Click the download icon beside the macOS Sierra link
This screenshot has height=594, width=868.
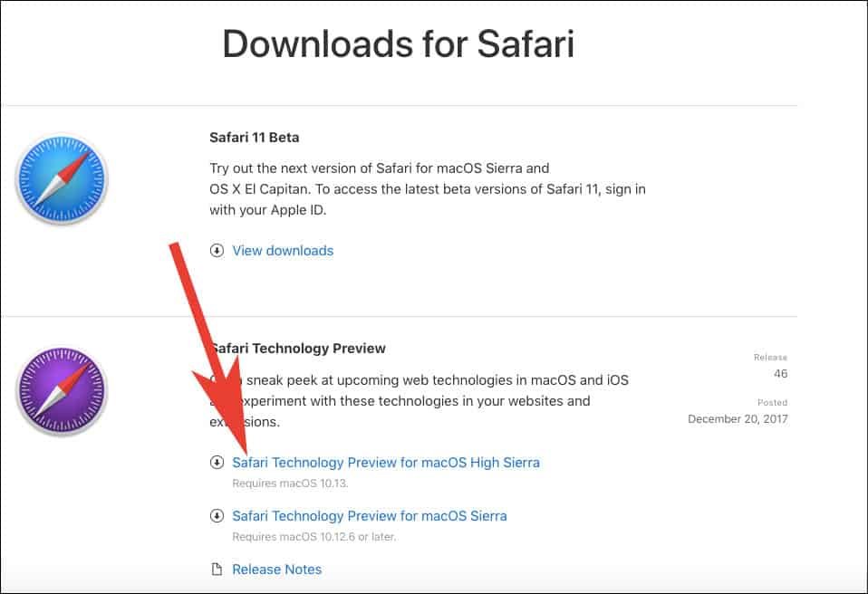click(217, 516)
